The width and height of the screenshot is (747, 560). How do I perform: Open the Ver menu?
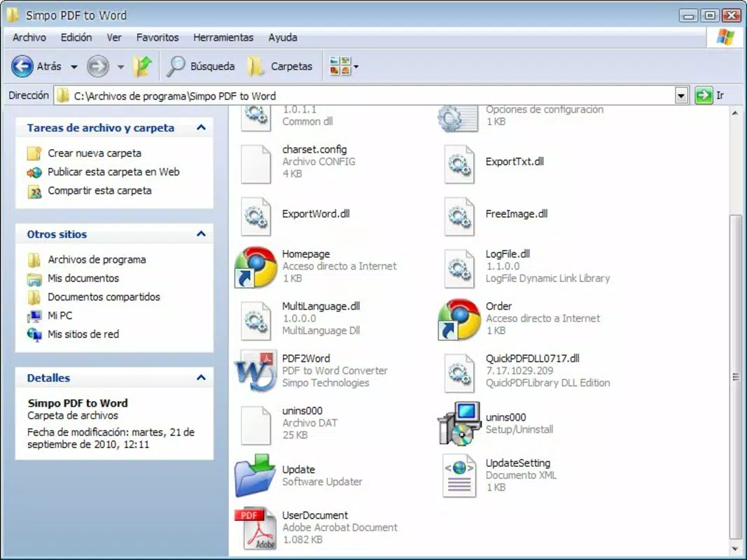click(x=114, y=37)
